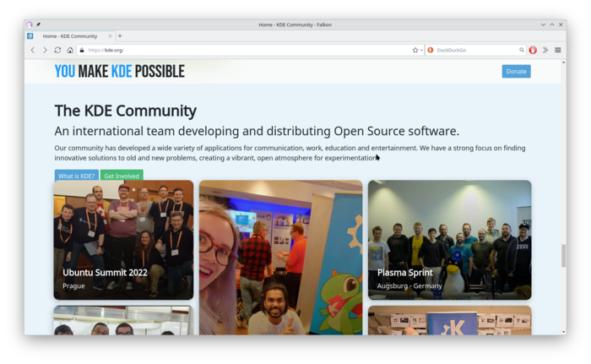Focus the kde.org address bar
The height and width of the screenshot is (364, 591).
point(249,50)
